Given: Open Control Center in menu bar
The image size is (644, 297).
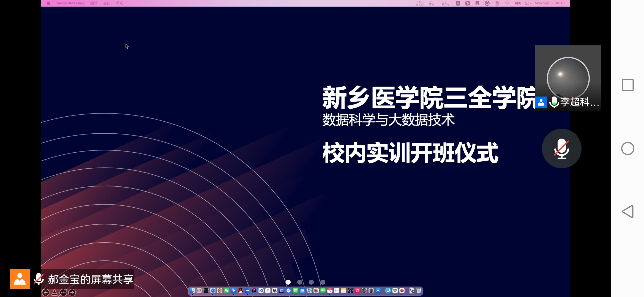Looking at the screenshot, I should point(527,3).
